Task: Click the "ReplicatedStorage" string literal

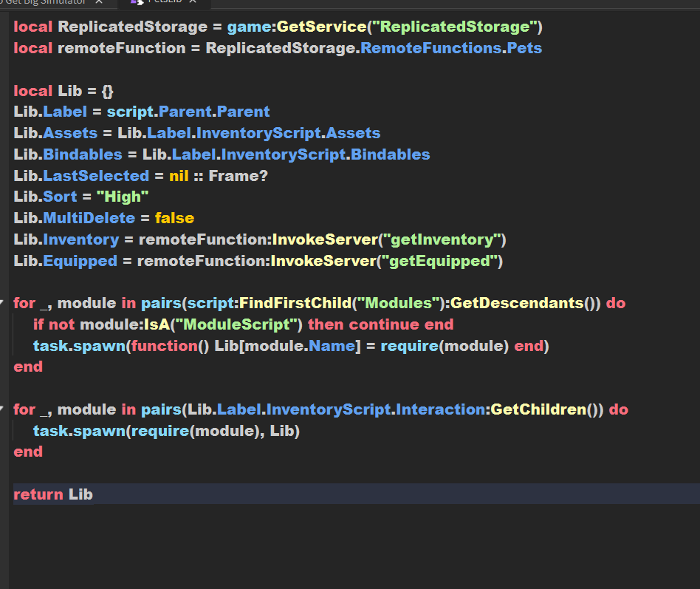Action: (454, 27)
